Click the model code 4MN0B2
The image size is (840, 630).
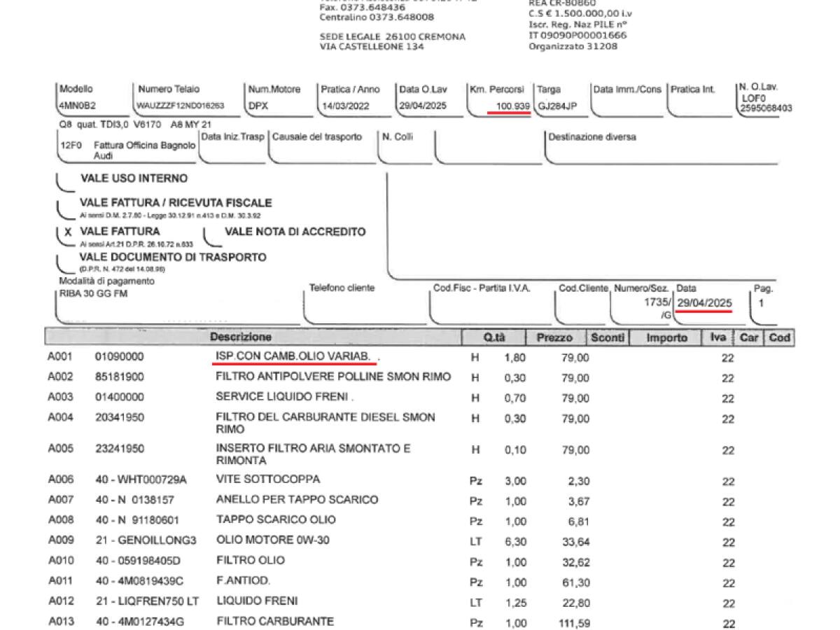tap(77, 106)
